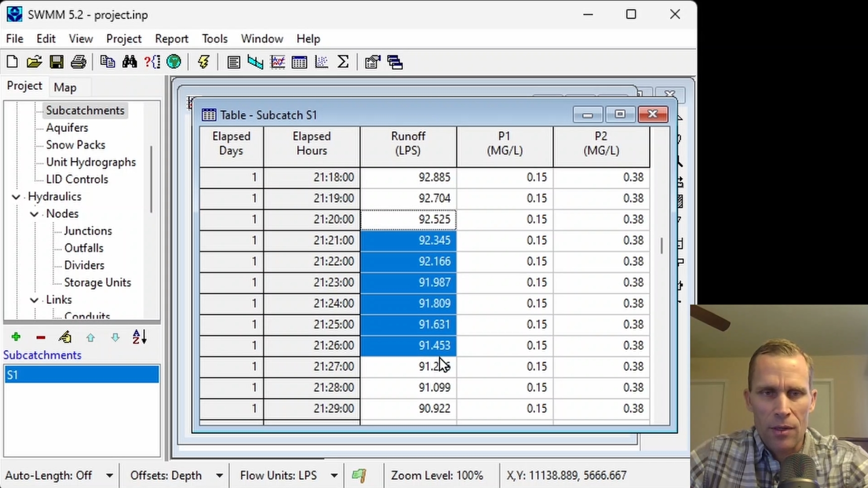Viewport: 868px width, 488px height.
Task: Open the Auto-Length dropdown
Action: tap(109, 476)
